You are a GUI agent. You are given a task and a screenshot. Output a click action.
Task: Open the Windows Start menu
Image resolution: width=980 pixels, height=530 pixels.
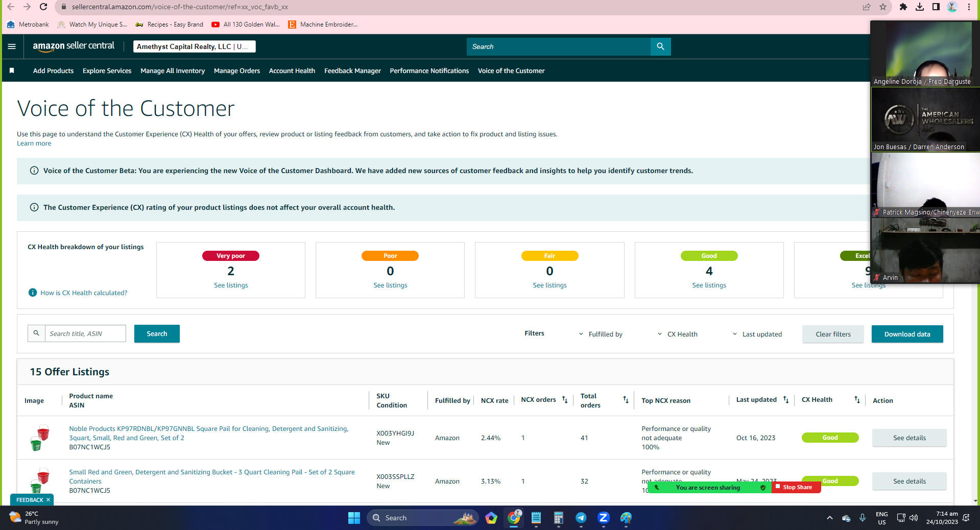click(x=354, y=518)
